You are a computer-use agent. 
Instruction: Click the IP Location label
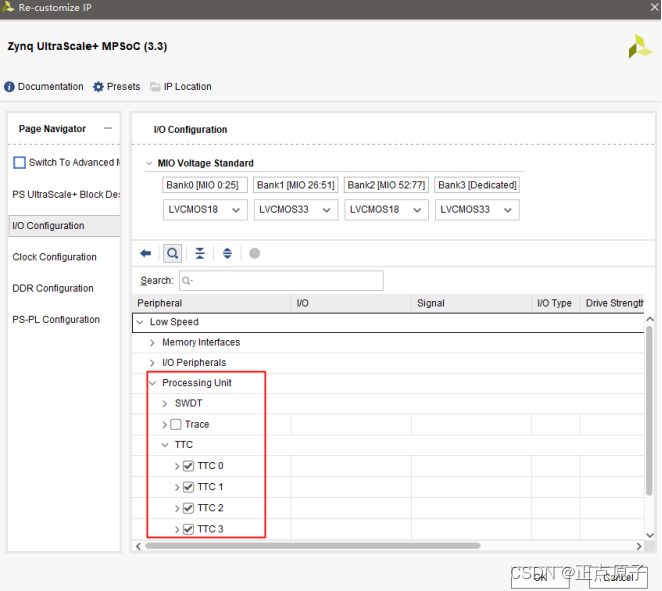187,87
